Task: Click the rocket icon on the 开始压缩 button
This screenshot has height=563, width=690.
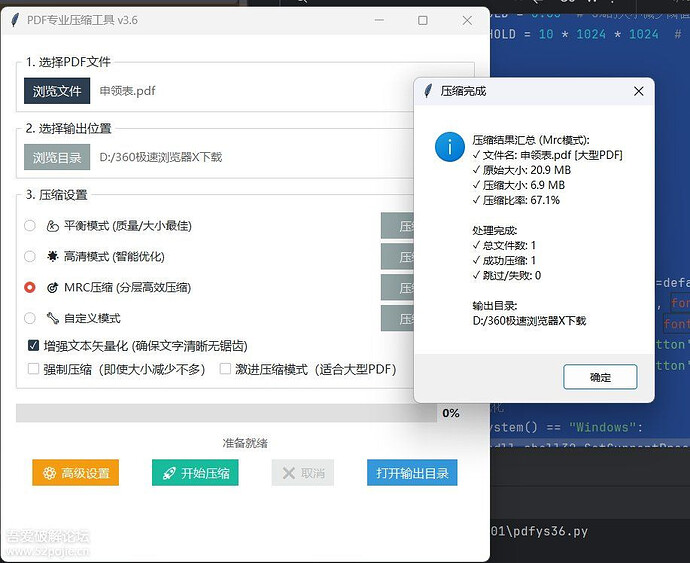Action: coord(168,473)
